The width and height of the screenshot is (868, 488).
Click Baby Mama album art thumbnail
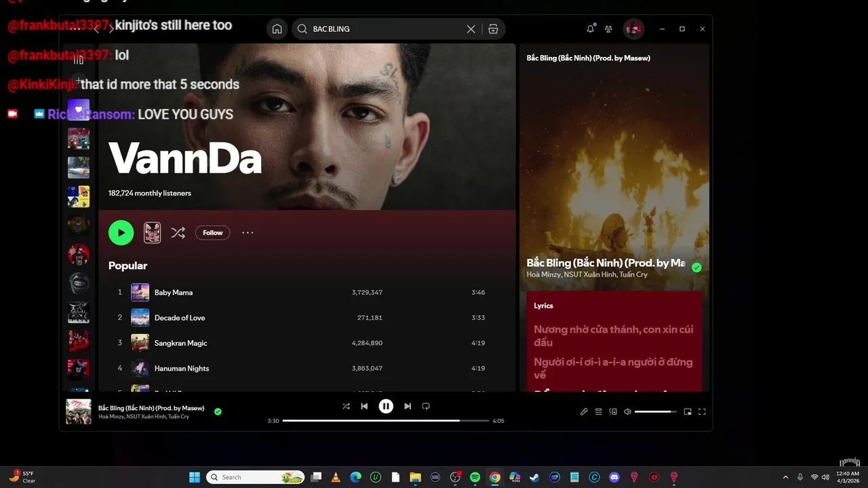pyautogui.click(x=140, y=292)
